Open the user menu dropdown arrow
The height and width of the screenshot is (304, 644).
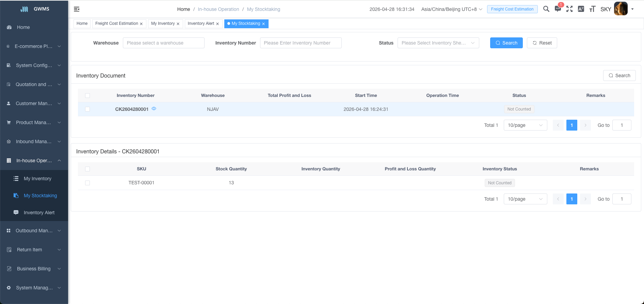632,9
